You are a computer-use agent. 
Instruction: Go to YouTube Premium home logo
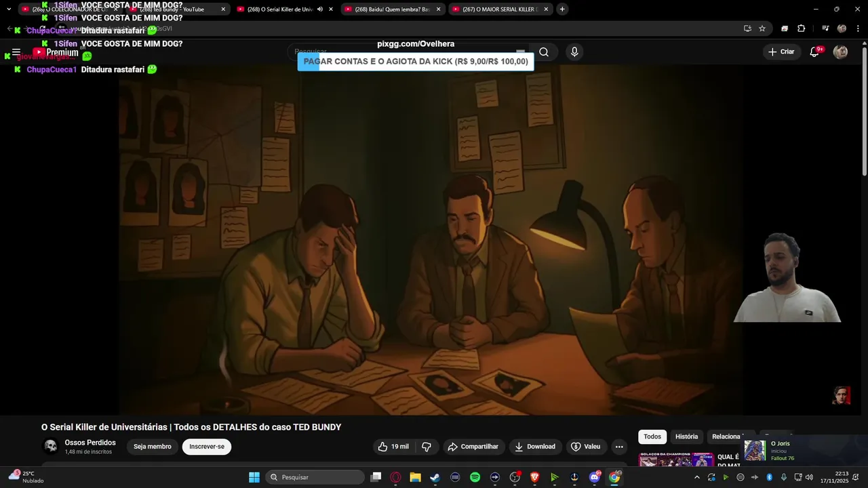click(56, 52)
